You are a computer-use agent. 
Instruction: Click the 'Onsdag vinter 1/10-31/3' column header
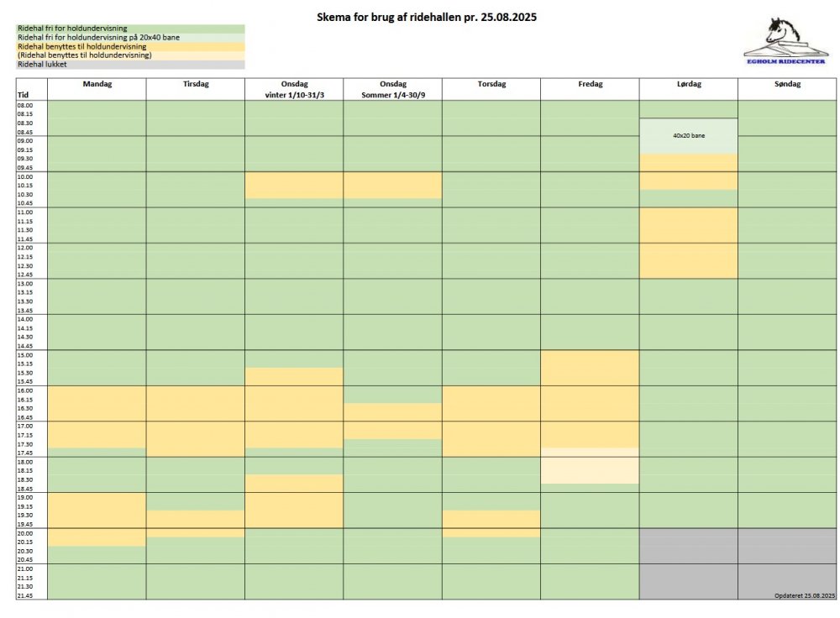[x=294, y=90]
